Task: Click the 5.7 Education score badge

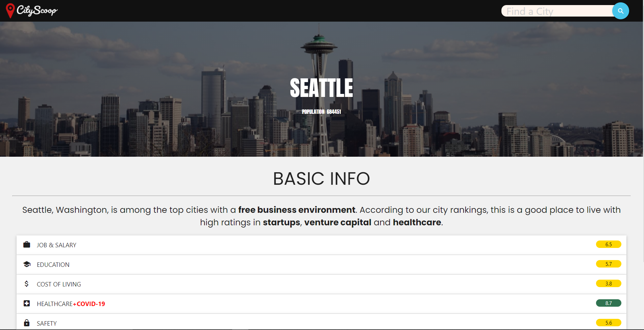Action: click(609, 264)
